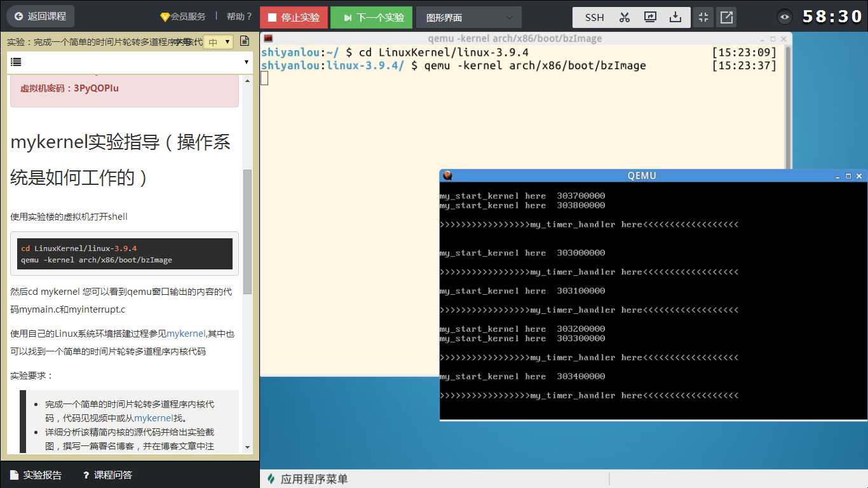
Task: Click QEMU output line 303000000
Action: click(x=522, y=253)
